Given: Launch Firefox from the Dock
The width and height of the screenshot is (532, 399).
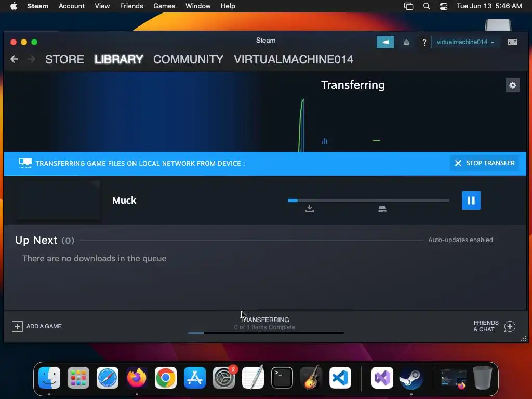Looking at the screenshot, I should (137, 378).
